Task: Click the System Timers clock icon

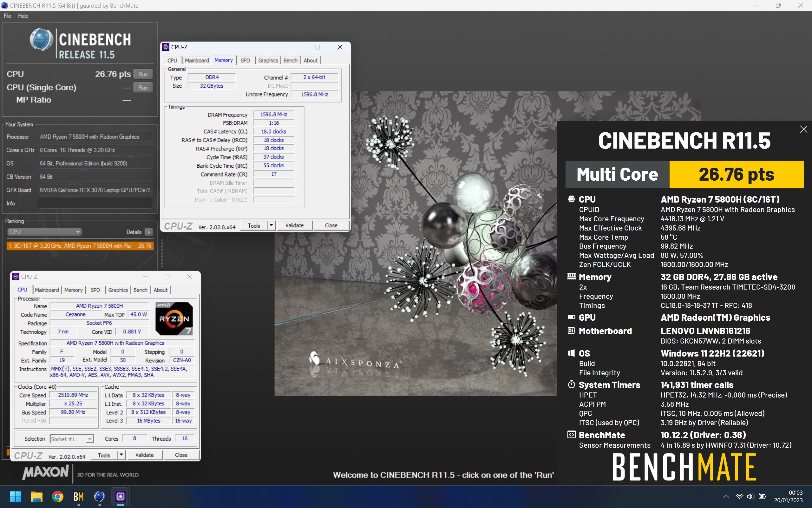Action: pos(571,384)
